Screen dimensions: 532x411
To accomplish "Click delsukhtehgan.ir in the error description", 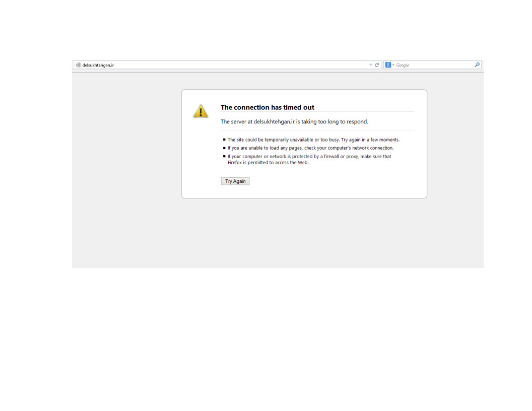I will click(x=274, y=121).
